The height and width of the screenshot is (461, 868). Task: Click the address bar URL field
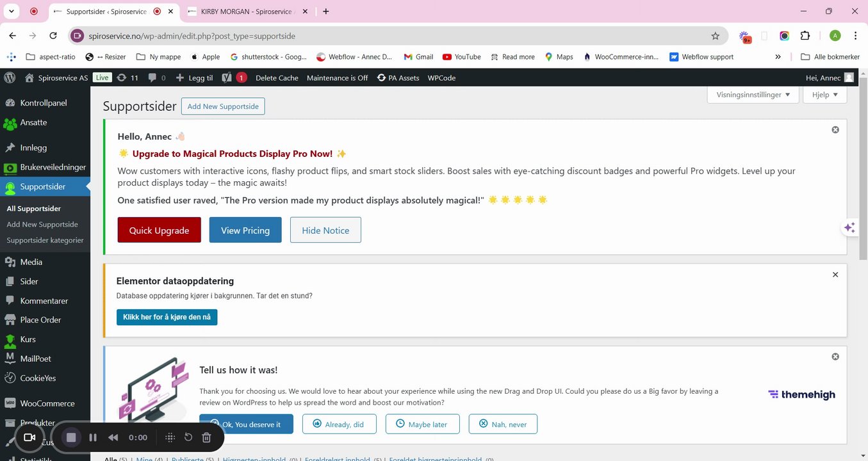397,36
